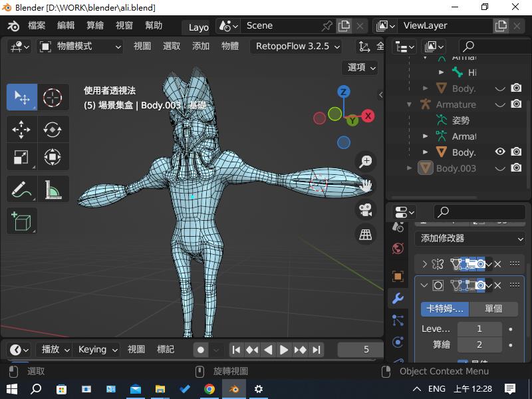The height and width of the screenshot is (399, 532).
Task: Expand the Body.003 tree item
Action: [x=410, y=168]
